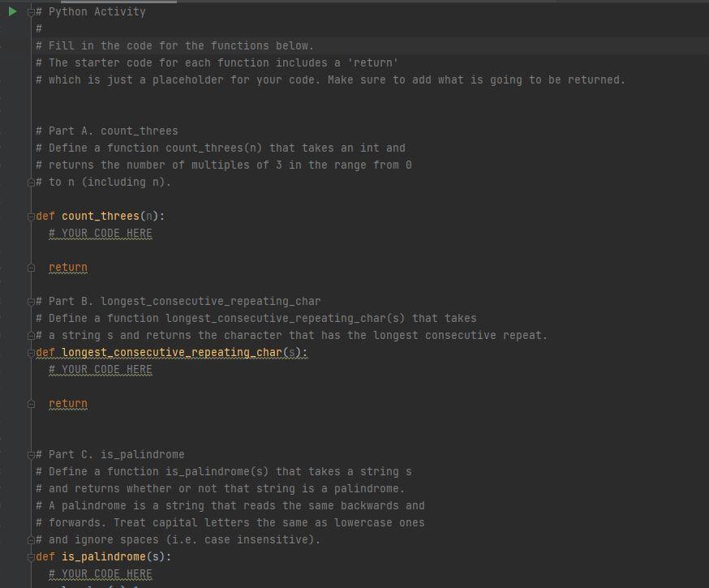This screenshot has height=588, width=709.
Task: Collapse the is_palindrome function definition
Action: (x=30, y=556)
